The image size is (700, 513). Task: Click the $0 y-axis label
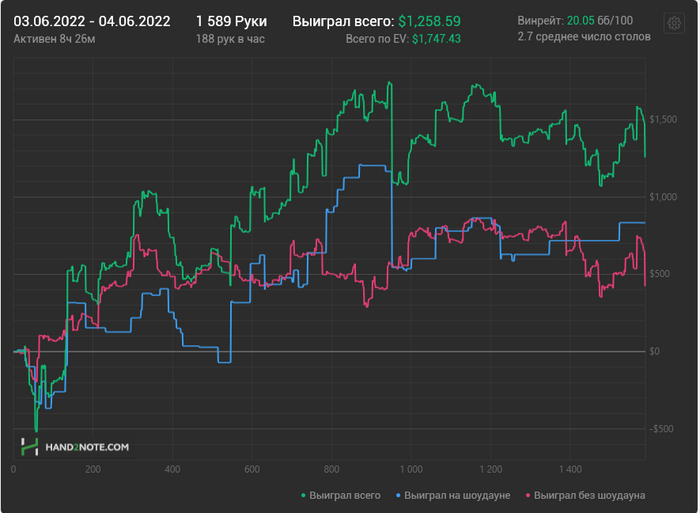point(656,352)
